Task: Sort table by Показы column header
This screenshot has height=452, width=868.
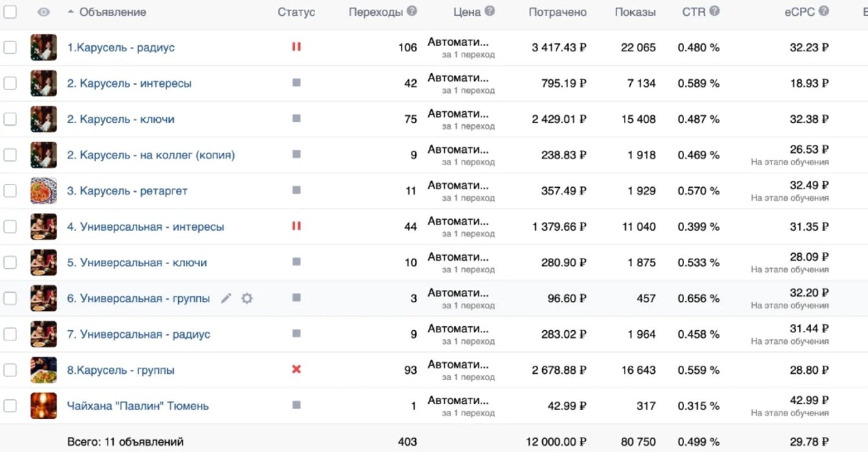Action: tap(635, 12)
